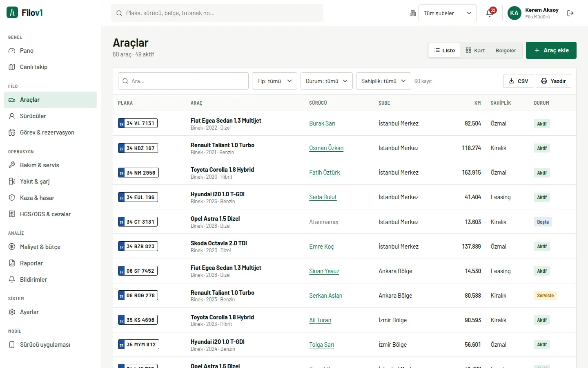Screen dimensions: 588x368
Task: Open HGS/OGS & cezalar icon
Action: 12,214
